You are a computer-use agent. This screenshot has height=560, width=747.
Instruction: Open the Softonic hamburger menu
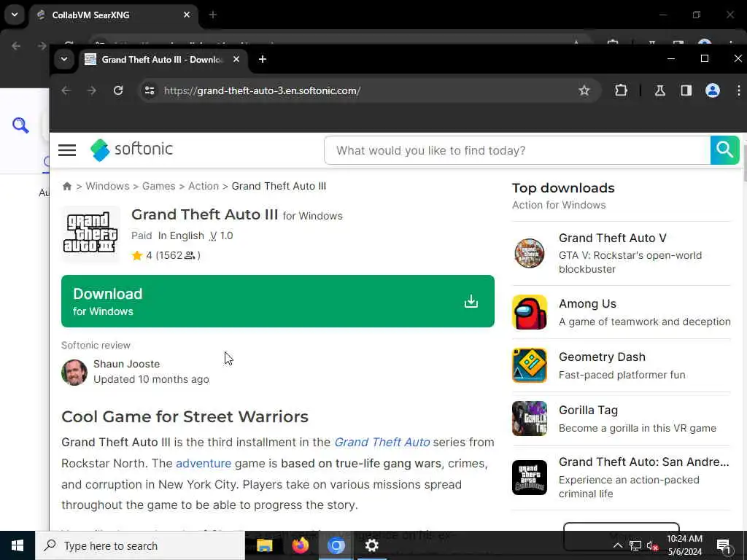click(x=67, y=150)
